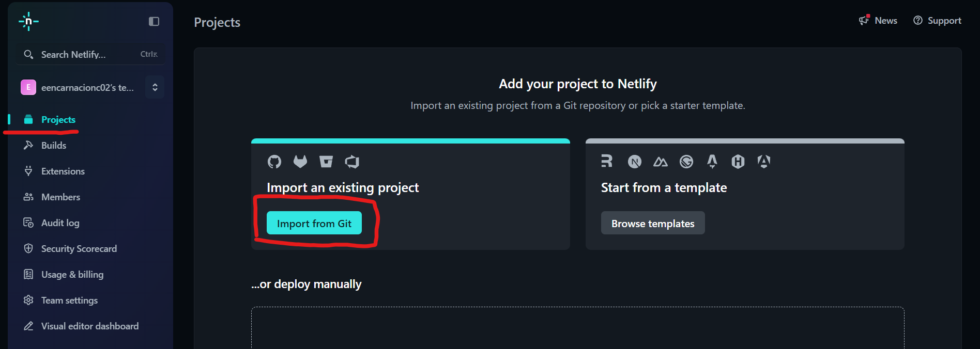This screenshot has height=349, width=980.
Task: Open the Projects section in sidebar
Action: coord(58,120)
